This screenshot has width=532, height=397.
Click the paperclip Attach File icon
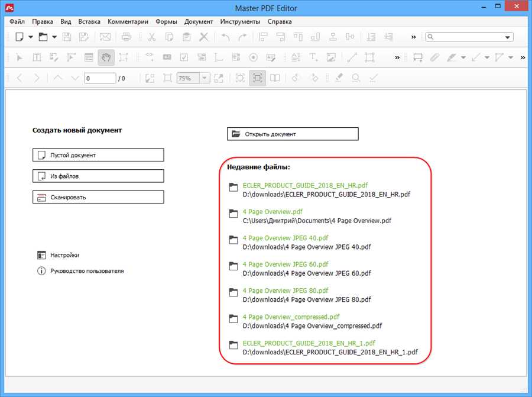434,57
